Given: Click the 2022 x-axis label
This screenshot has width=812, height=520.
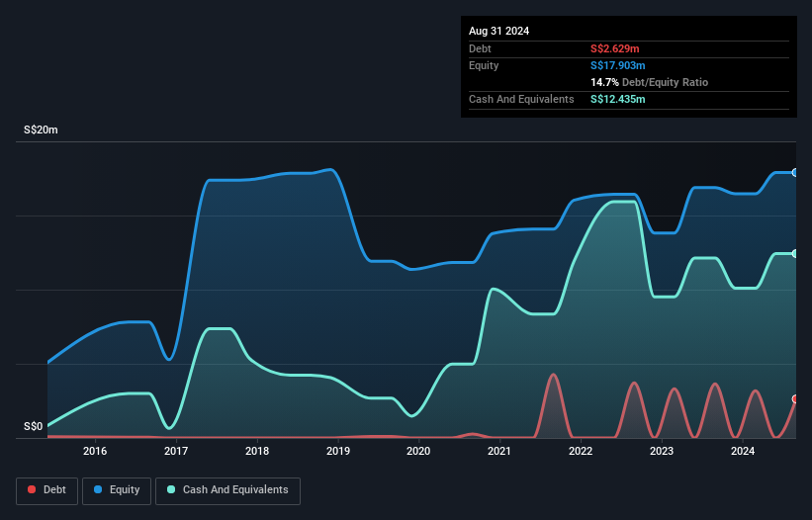Looking at the screenshot, I should point(581,451).
